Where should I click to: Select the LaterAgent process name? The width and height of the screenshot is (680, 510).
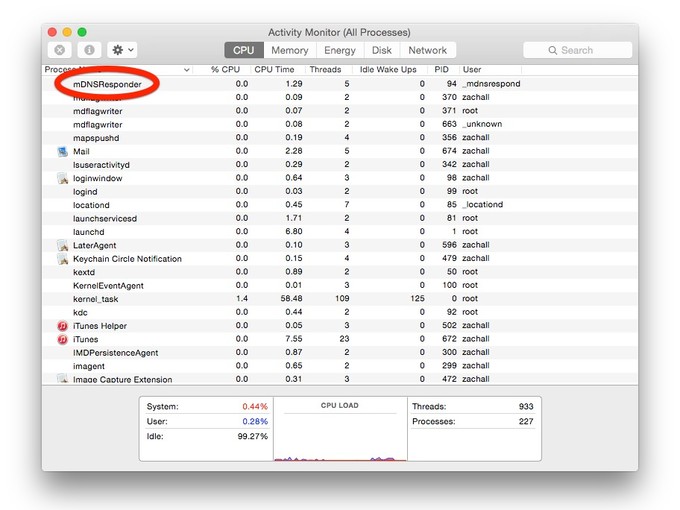95,245
